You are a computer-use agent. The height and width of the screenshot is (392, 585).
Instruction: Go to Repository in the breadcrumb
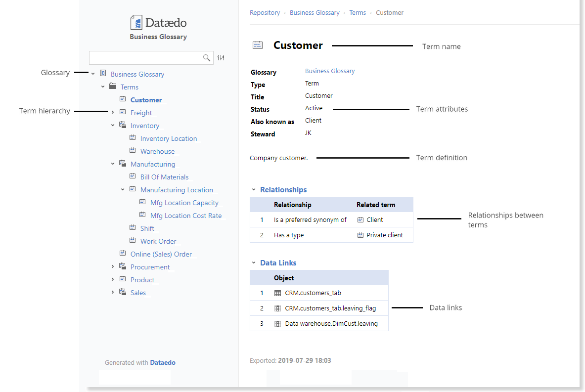(265, 13)
